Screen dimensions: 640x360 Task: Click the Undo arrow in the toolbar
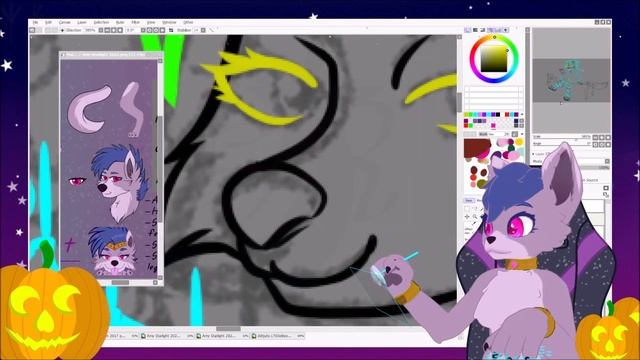32,30
